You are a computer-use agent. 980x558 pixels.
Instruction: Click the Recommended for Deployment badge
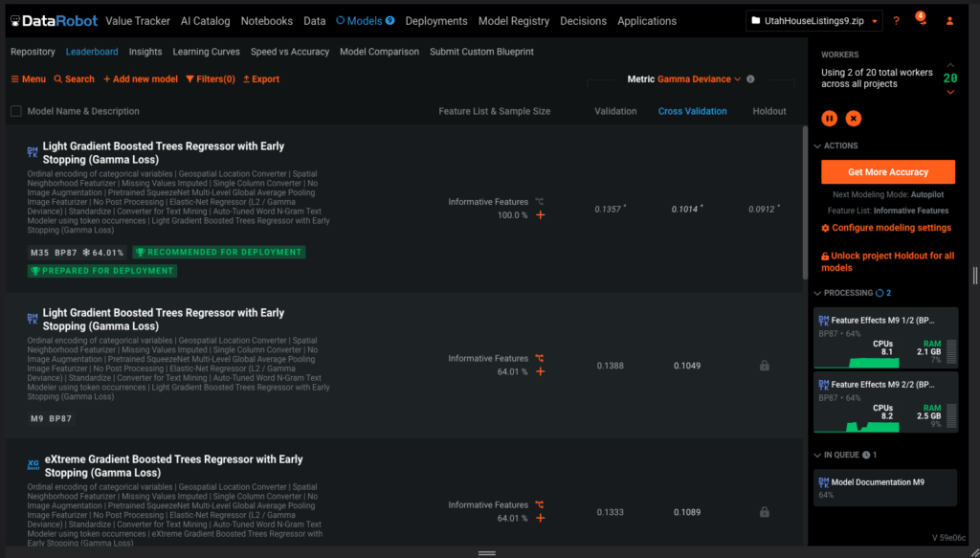219,253
